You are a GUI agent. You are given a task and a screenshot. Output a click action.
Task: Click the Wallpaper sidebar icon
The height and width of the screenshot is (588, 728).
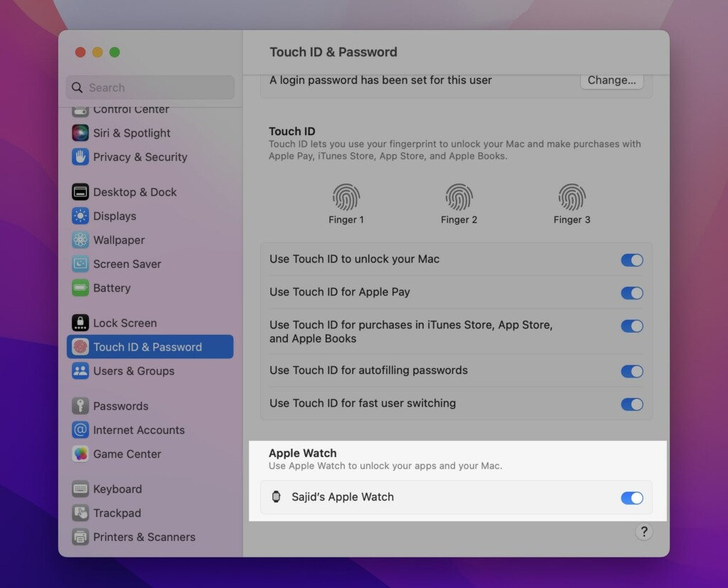point(80,240)
